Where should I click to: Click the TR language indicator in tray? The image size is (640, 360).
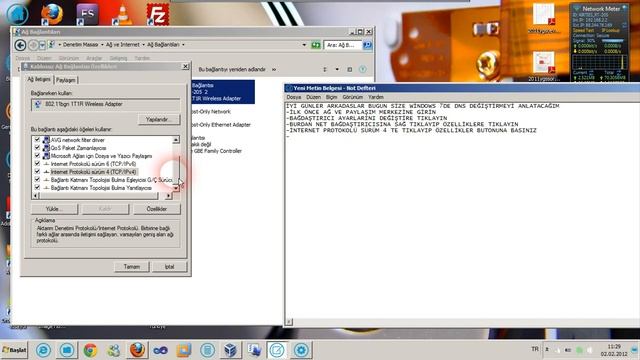point(535,349)
